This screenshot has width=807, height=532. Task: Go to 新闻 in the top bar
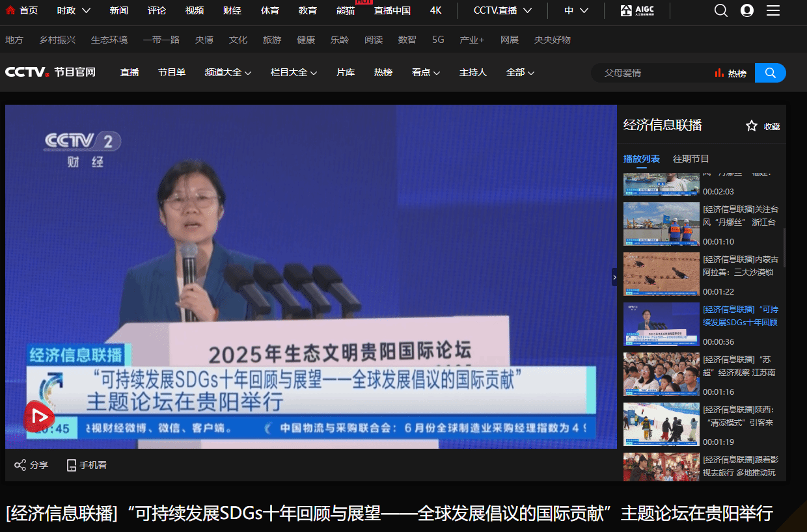119,10
